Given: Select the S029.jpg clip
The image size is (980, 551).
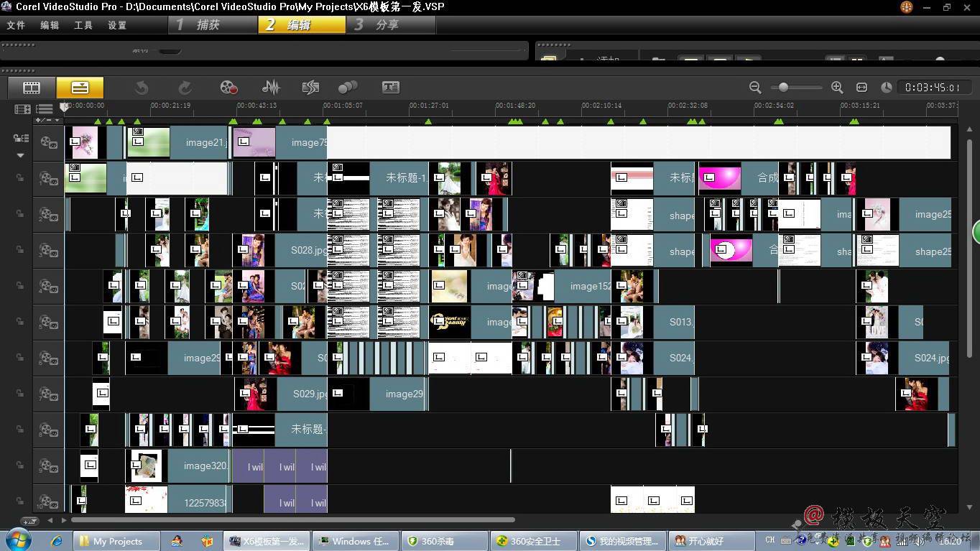Looking at the screenshot, I should [281, 394].
